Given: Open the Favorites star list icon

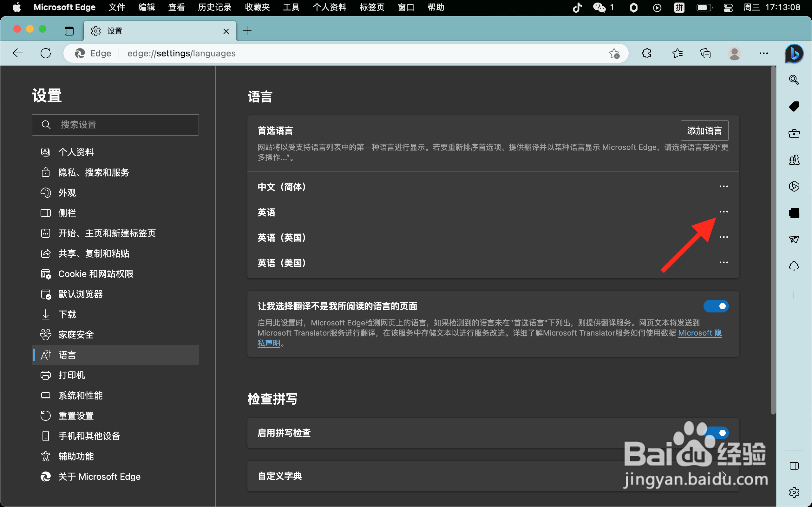Looking at the screenshot, I should [678, 53].
